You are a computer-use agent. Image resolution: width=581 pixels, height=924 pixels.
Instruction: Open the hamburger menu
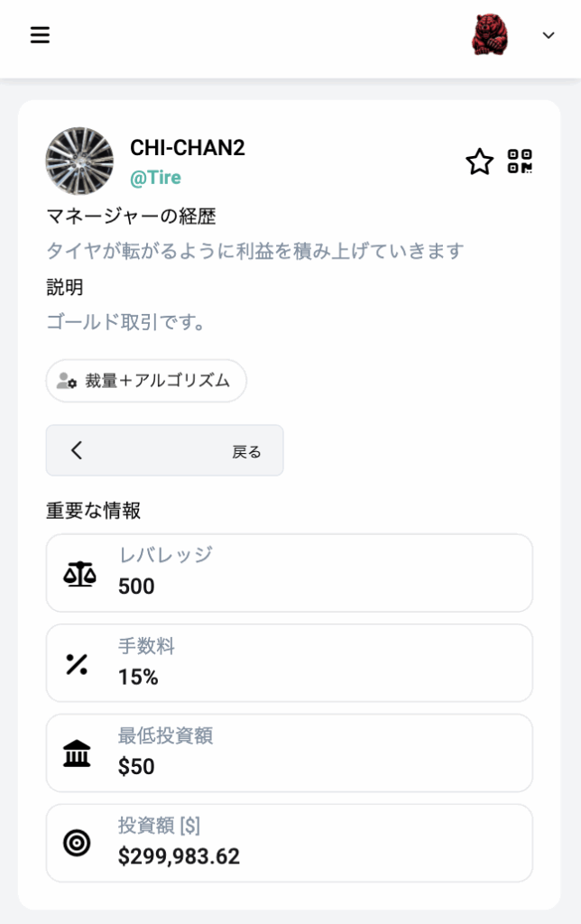[40, 35]
